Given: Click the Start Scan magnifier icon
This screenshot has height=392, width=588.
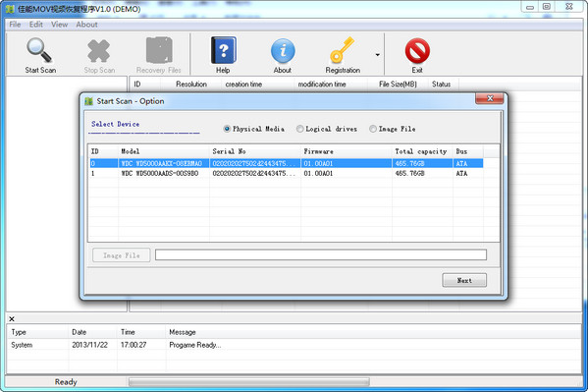Looking at the screenshot, I should coord(39,50).
